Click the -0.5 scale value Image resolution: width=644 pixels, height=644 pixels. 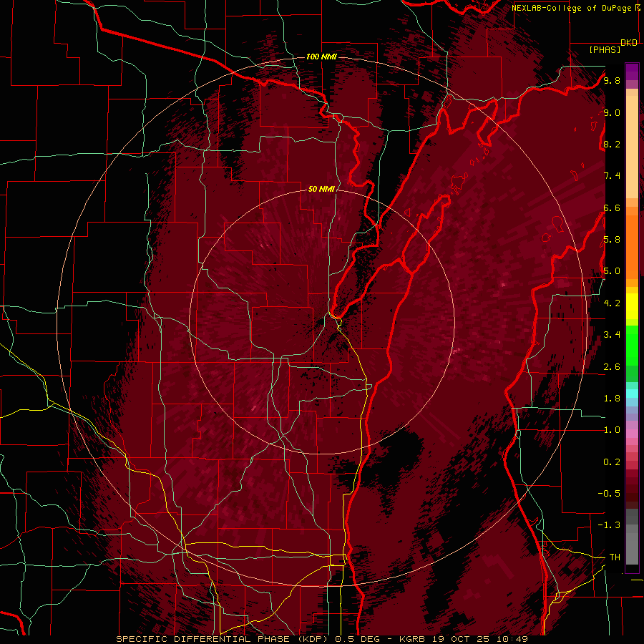tap(609, 494)
